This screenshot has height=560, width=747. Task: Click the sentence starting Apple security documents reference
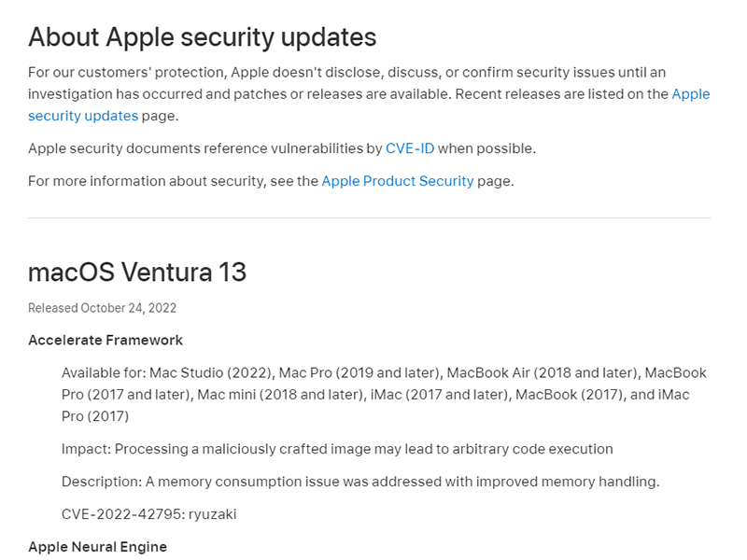click(205, 148)
